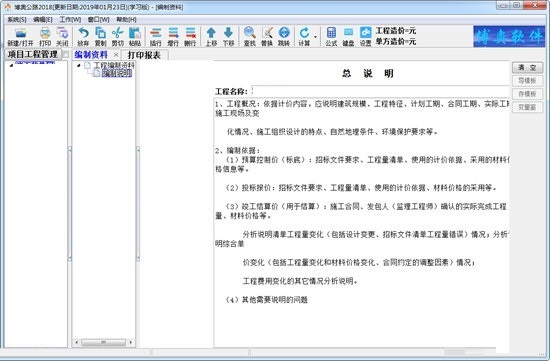Expand the tree node in left project panel
The height and width of the screenshot is (361, 550).
[11, 65]
